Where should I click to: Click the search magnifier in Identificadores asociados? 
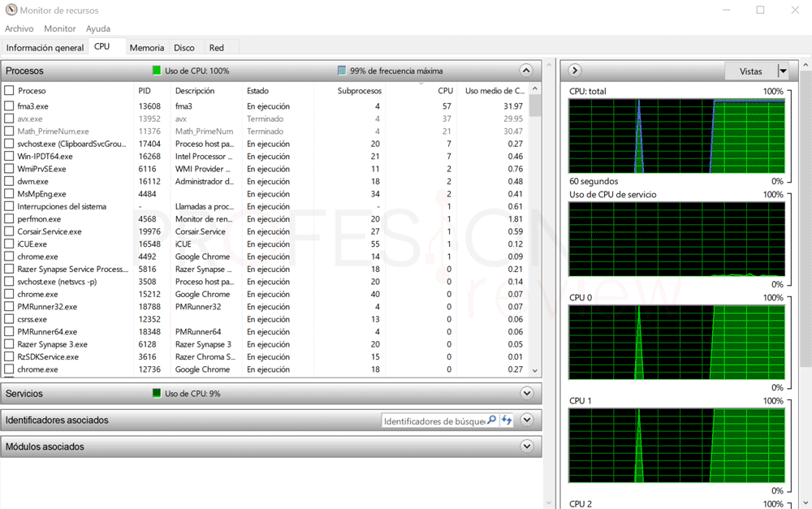pos(492,421)
